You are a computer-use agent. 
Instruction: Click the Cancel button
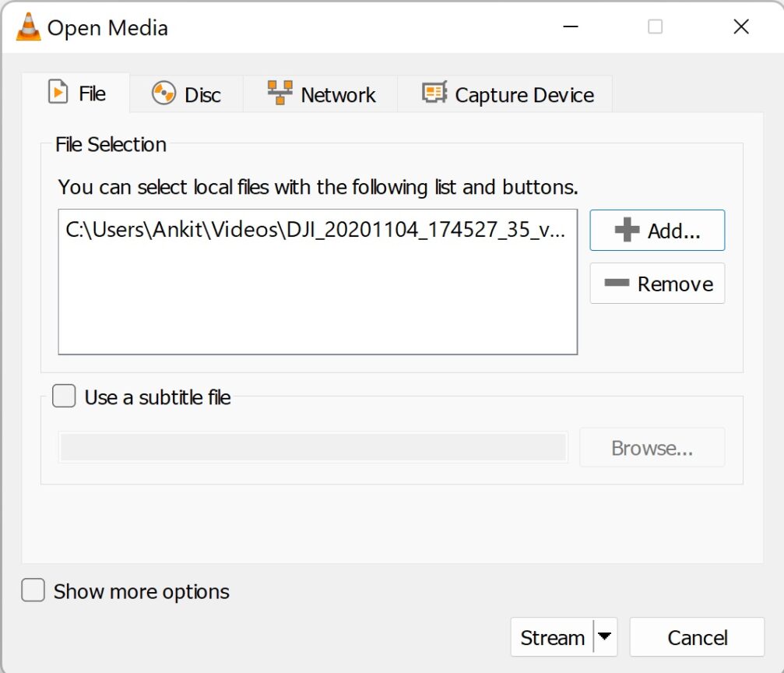coord(697,637)
